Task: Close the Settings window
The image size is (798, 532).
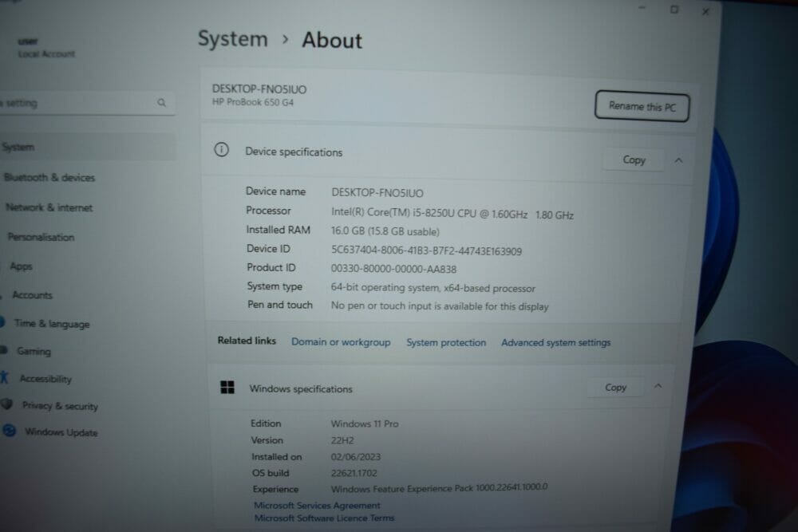Action: tap(705, 11)
